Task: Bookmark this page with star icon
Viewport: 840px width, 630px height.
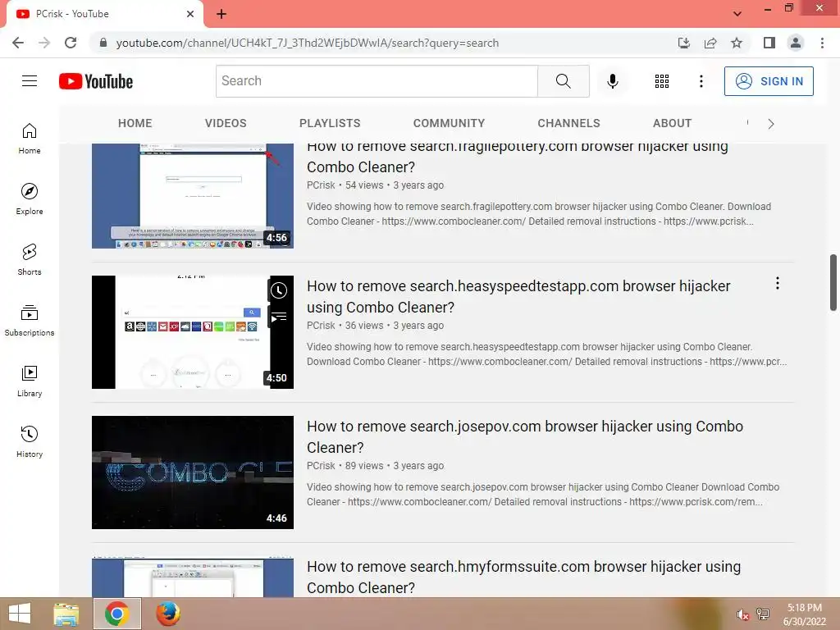Action: pos(737,43)
